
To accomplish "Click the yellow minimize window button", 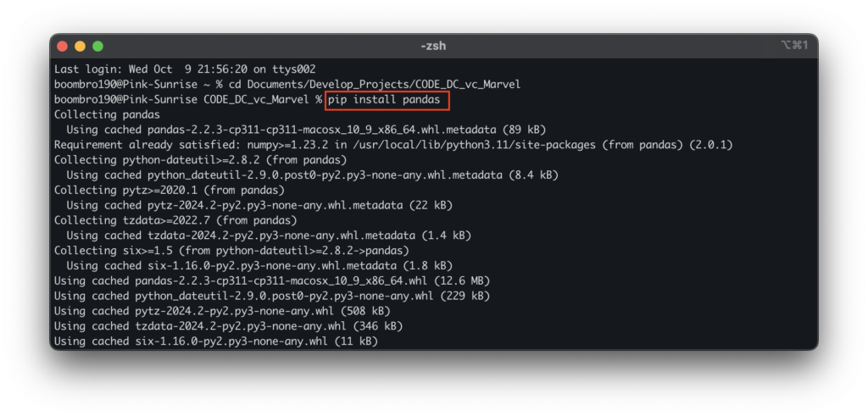I will click(81, 46).
